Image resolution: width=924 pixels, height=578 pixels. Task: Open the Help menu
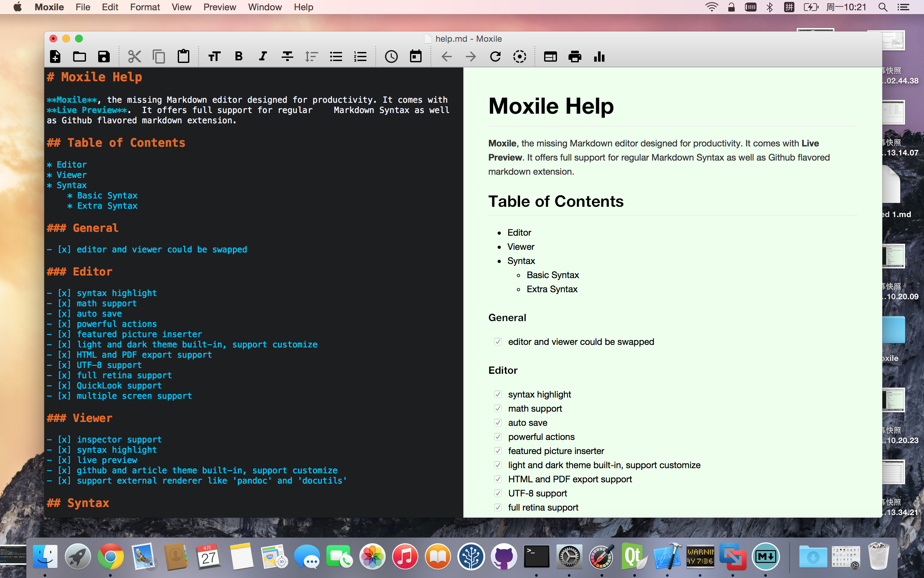pyautogui.click(x=304, y=7)
